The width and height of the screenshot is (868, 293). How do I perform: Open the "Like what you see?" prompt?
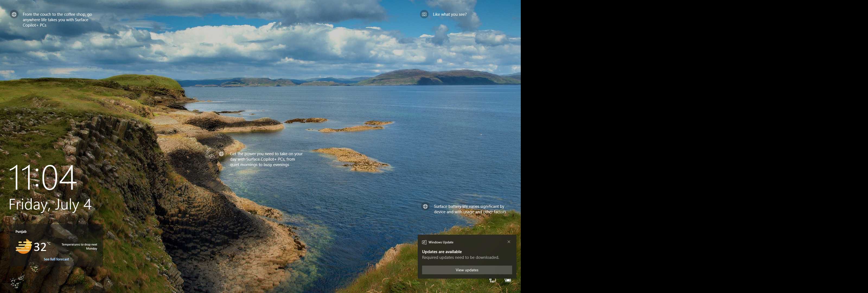pos(449,14)
